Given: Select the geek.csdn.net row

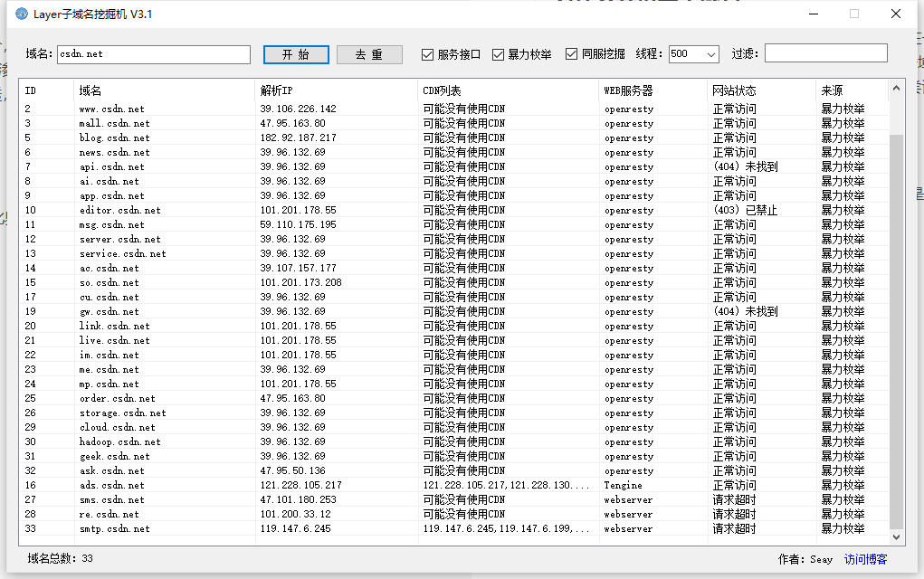Looking at the screenshot, I should click(x=453, y=457).
